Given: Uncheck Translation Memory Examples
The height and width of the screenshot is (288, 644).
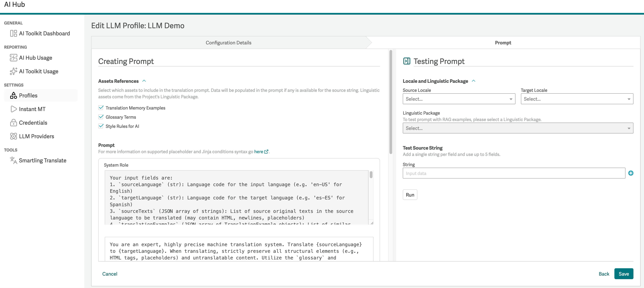Looking at the screenshot, I should pos(101,107).
